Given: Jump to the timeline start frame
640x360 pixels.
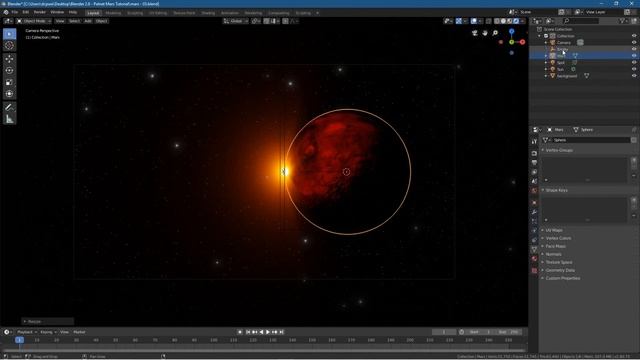Looking at the screenshot, I should (x=248, y=332).
